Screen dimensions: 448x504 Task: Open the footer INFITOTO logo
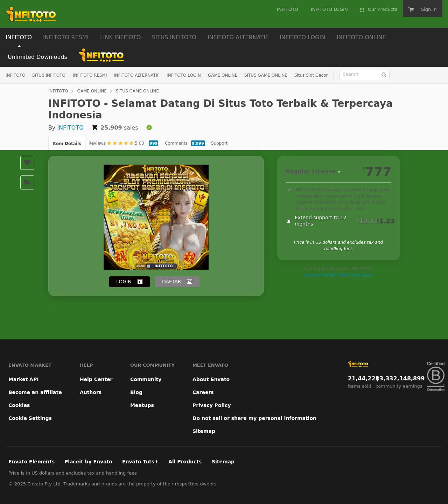click(x=358, y=364)
